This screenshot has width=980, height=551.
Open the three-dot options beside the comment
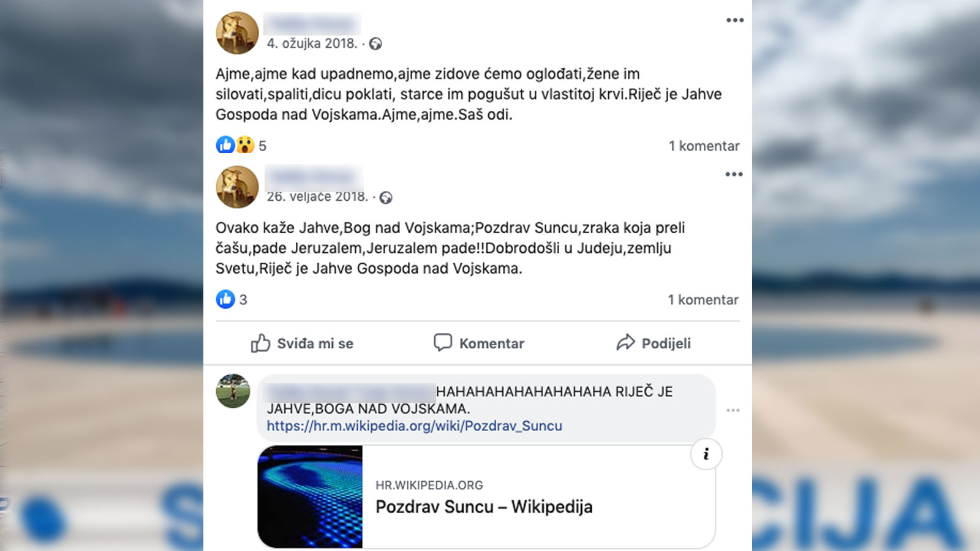[x=733, y=410]
